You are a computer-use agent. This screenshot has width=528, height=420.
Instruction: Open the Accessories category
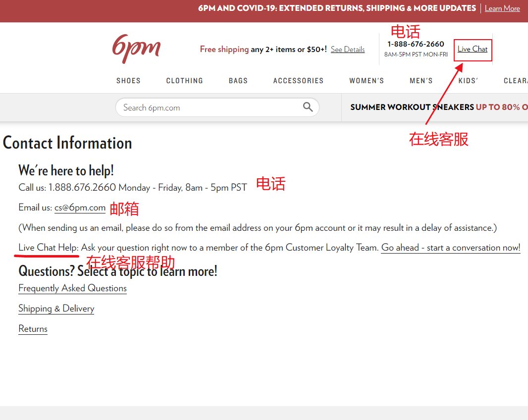pos(298,81)
